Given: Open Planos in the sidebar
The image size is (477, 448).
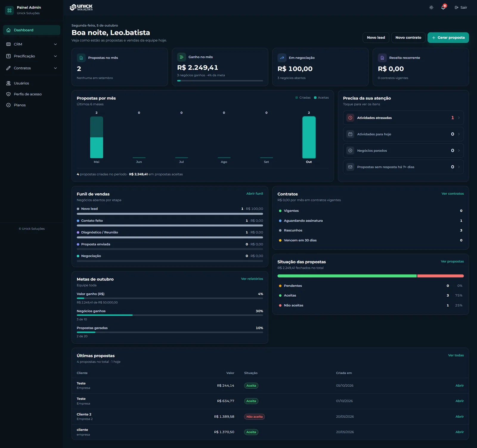Looking at the screenshot, I should click(32, 105).
